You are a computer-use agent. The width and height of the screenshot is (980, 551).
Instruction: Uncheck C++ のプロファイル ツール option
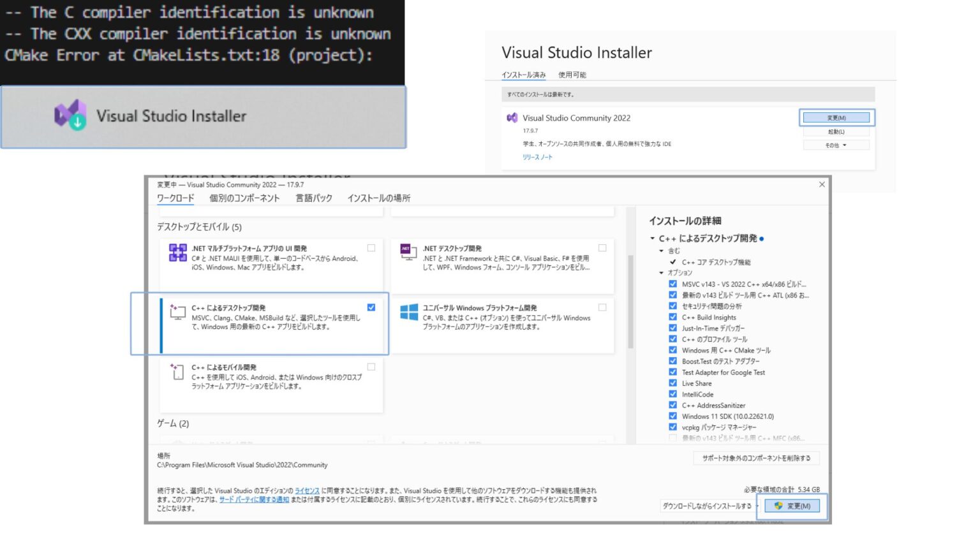pyautogui.click(x=672, y=339)
